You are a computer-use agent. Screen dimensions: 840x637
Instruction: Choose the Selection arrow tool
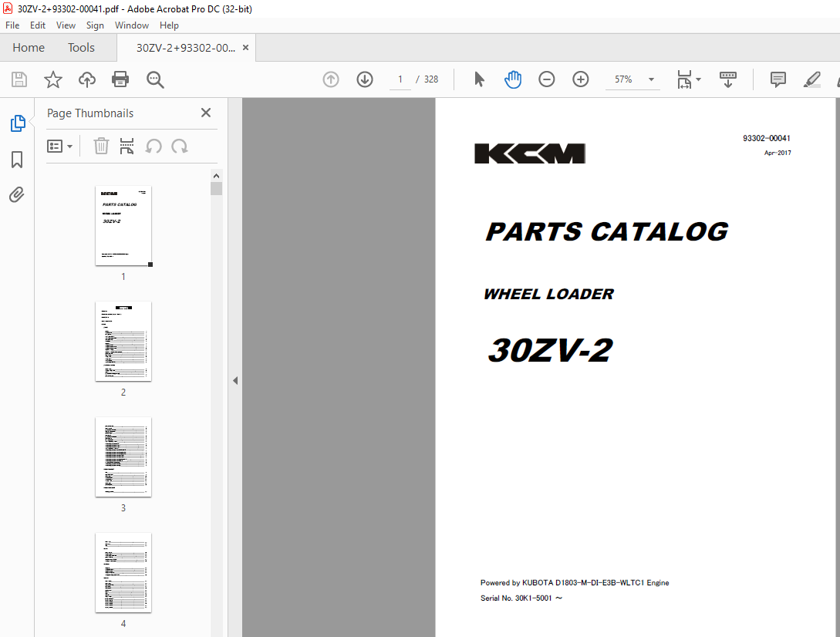click(x=480, y=79)
